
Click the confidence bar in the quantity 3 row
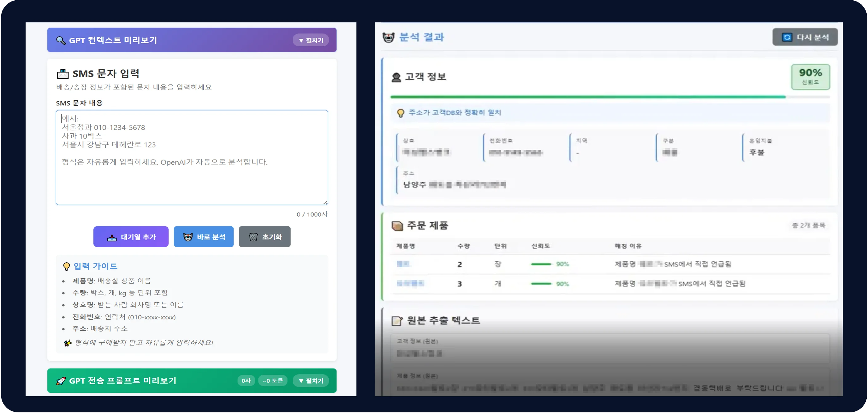coord(541,284)
